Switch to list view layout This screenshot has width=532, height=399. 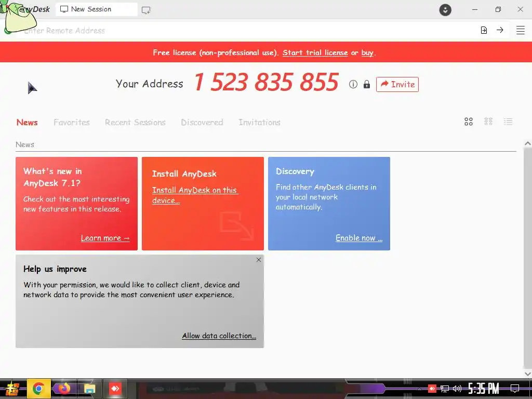pos(508,122)
